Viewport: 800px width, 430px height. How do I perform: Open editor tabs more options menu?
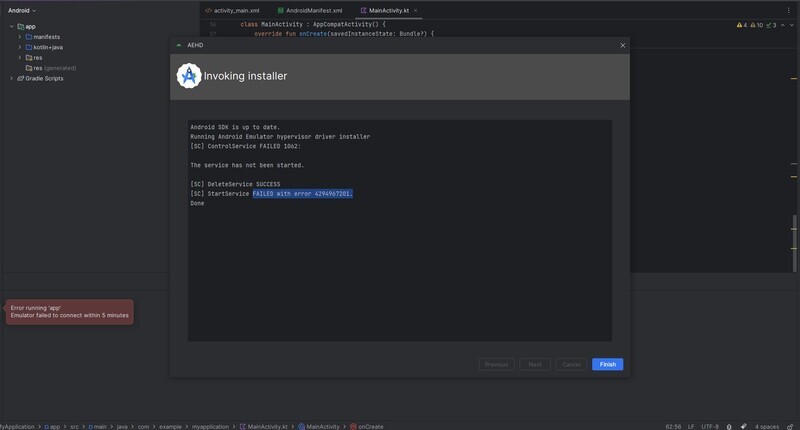(788, 10)
